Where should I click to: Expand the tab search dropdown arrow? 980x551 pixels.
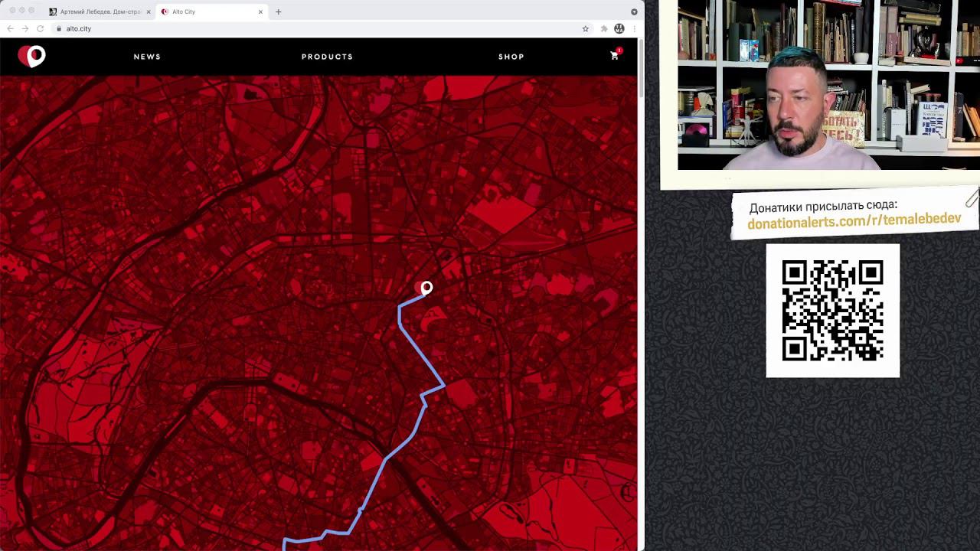coord(634,11)
